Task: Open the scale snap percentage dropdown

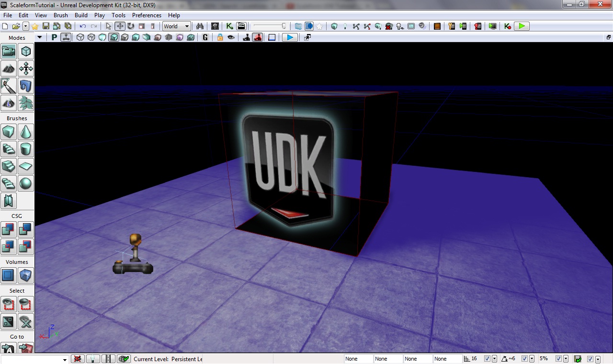Action: [566, 359]
